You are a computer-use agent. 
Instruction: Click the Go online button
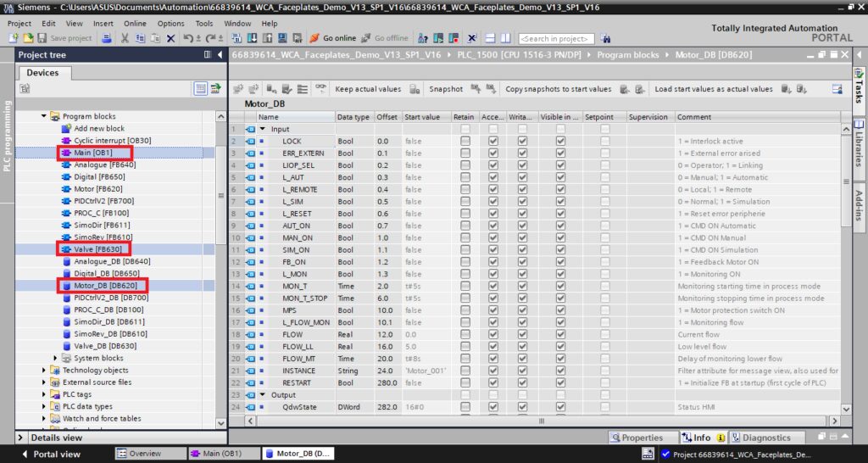tap(332, 38)
